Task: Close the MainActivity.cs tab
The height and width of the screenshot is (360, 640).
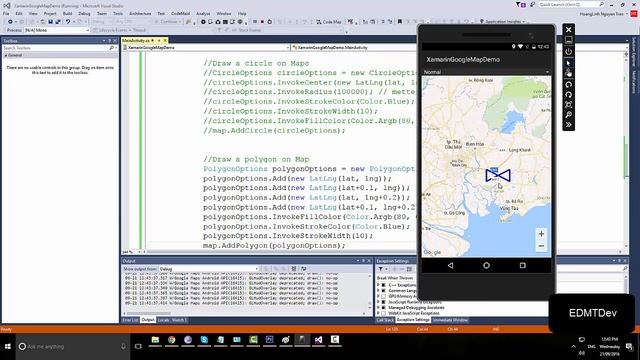Action: pos(165,40)
